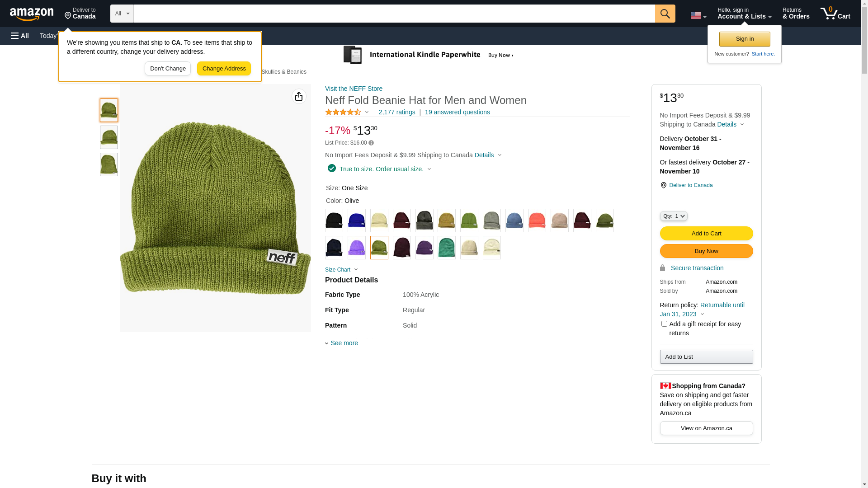Image resolution: width=868 pixels, height=488 pixels.
Task: Open Account & Lists menu
Action: [744, 14]
